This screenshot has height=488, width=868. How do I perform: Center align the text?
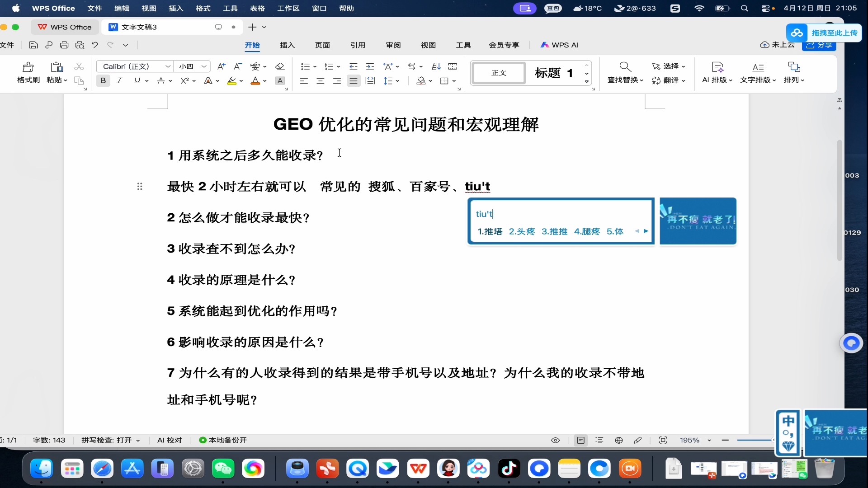(321, 81)
